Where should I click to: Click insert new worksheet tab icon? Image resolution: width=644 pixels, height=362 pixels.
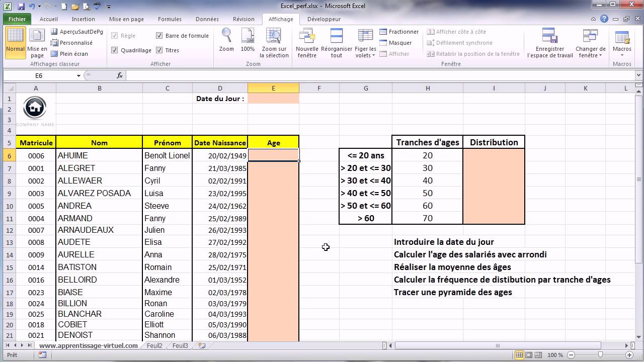[x=202, y=346]
